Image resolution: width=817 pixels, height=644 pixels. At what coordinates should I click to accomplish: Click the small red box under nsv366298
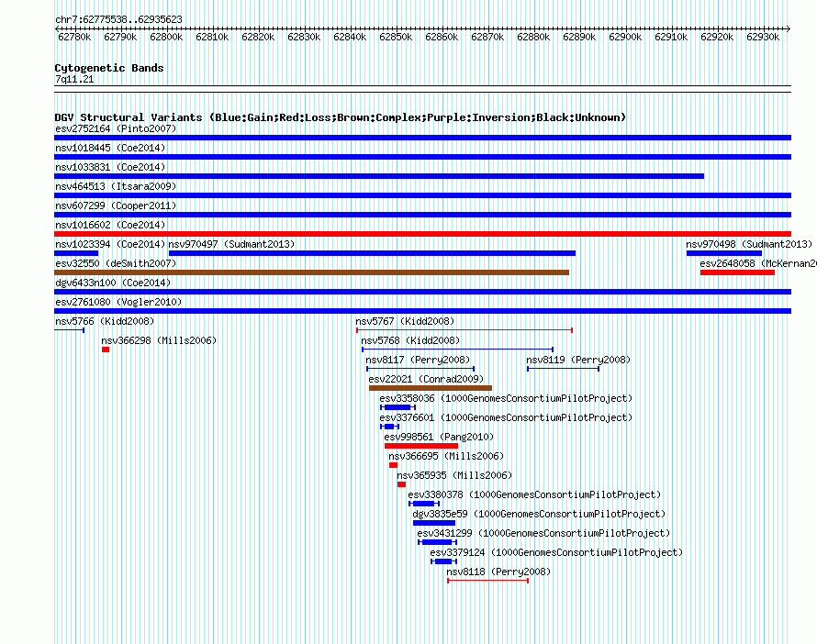[x=106, y=350]
